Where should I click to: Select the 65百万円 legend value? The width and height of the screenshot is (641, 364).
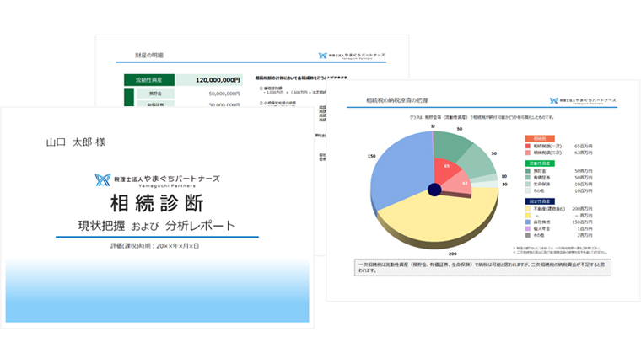click(584, 146)
